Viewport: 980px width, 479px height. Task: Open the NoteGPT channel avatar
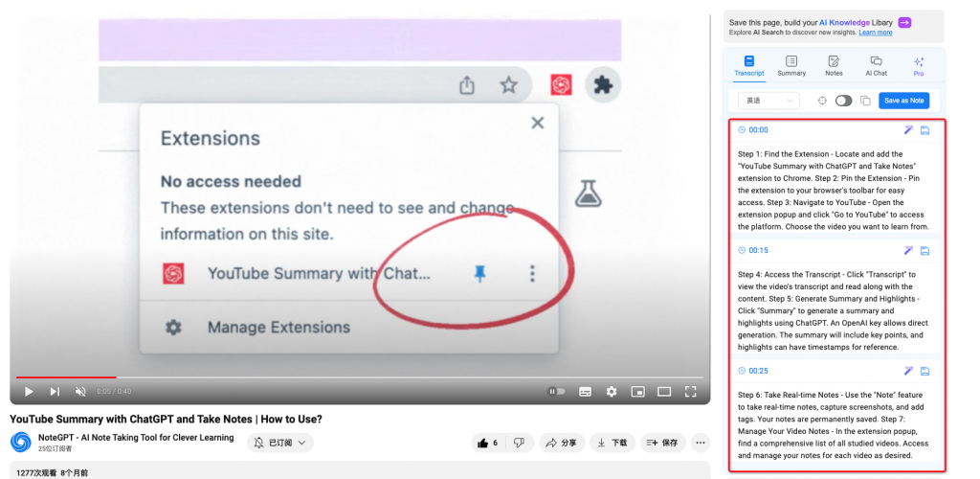pyautogui.click(x=21, y=442)
